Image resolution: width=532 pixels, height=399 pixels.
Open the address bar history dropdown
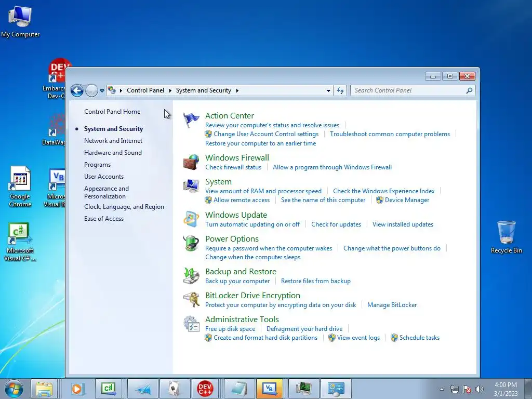point(328,90)
